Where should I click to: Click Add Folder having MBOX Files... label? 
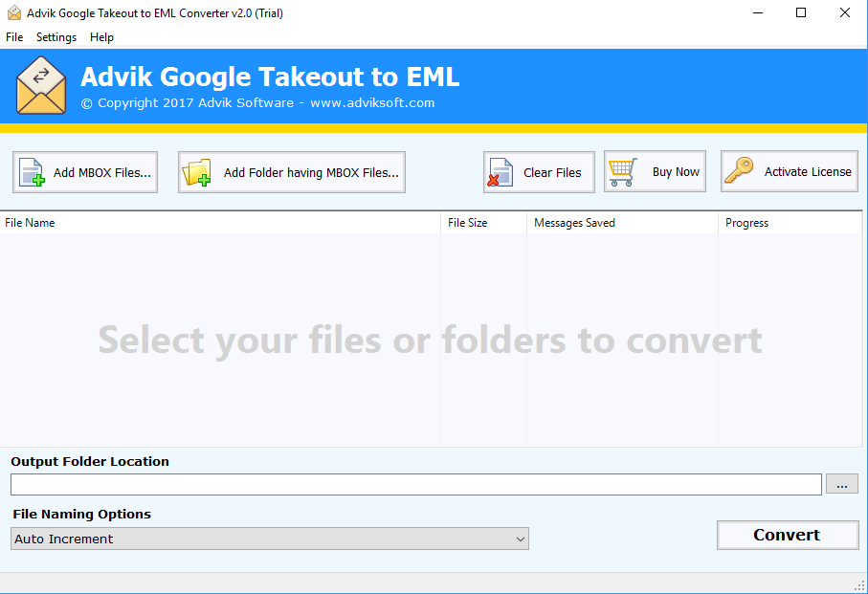click(x=311, y=172)
